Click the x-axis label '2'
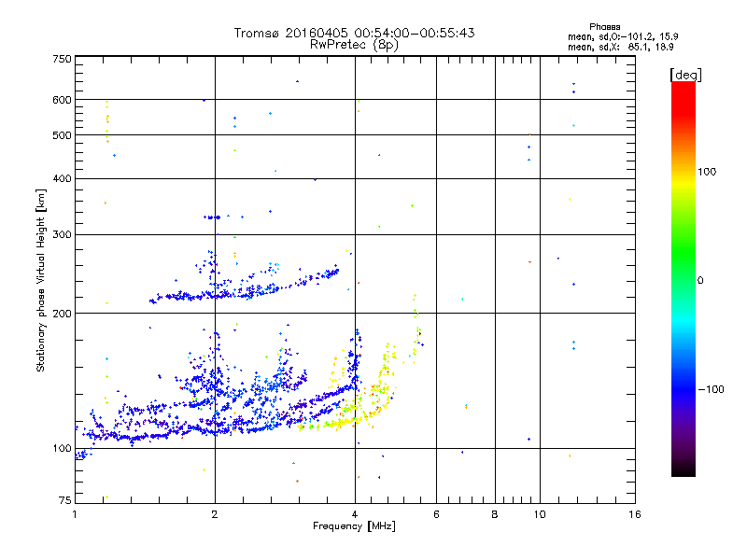Screen dimensions: 747x560 click(215, 514)
